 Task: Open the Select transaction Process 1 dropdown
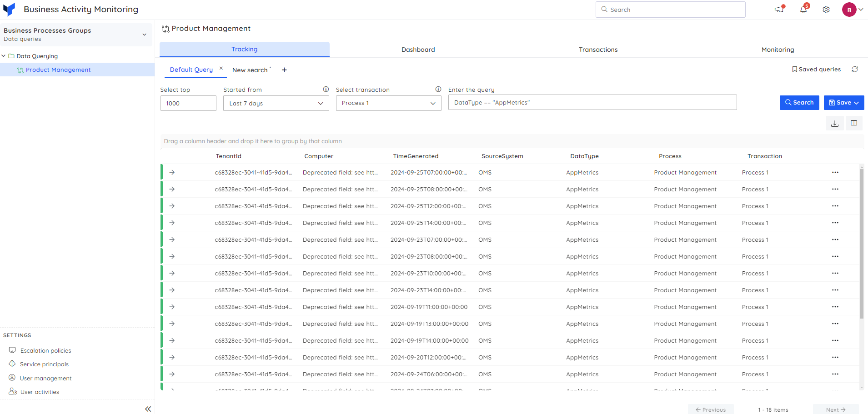(388, 103)
